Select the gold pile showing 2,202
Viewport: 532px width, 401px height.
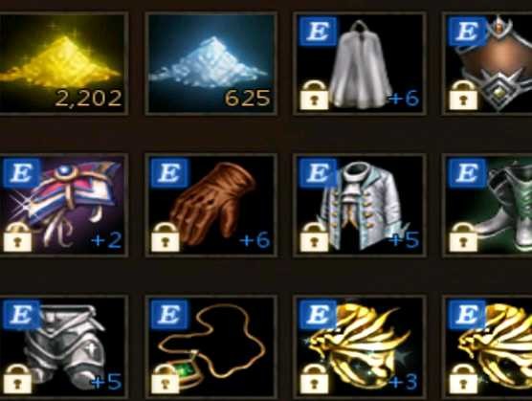tap(63, 64)
